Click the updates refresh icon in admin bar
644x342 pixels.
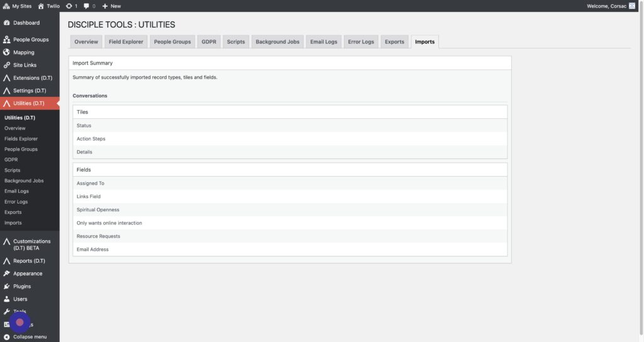(x=69, y=6)
